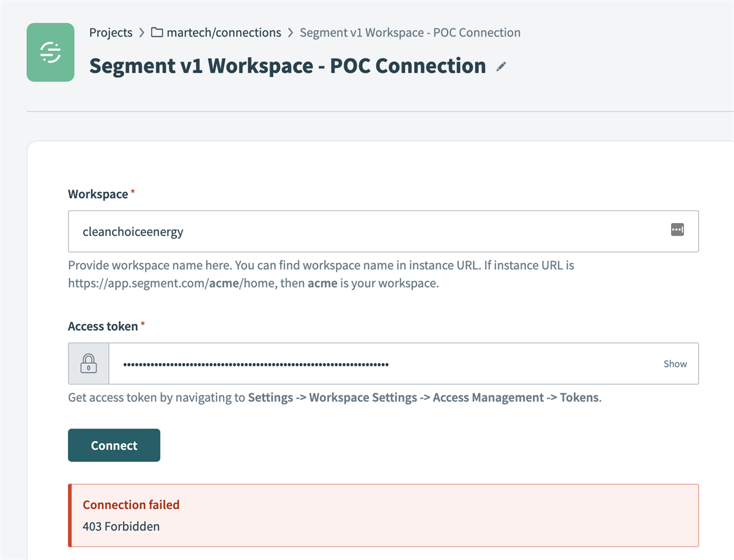
Task: Click the page title Segment v1 Workspace heading
Action: point(286,65)
